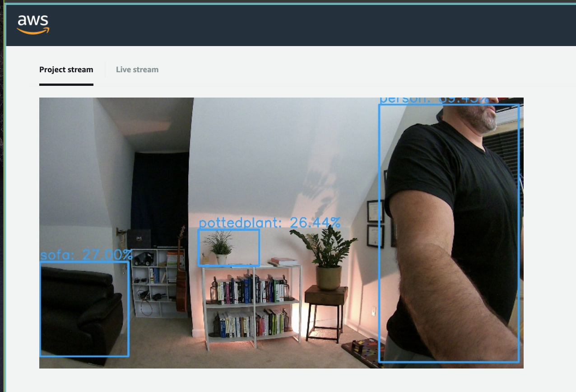Open the Live stream tab
Image resolution: width=576 pixels, height=392 pixels.
click(137, 70)
